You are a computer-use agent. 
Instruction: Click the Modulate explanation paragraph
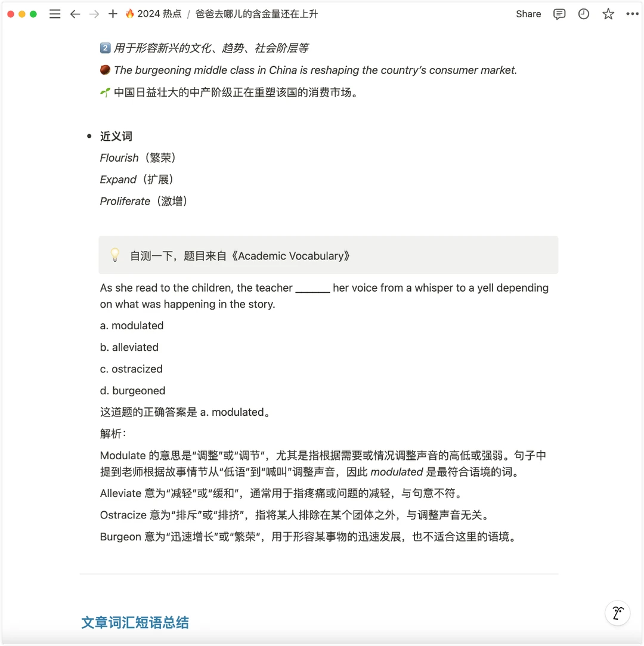point(323,463)
